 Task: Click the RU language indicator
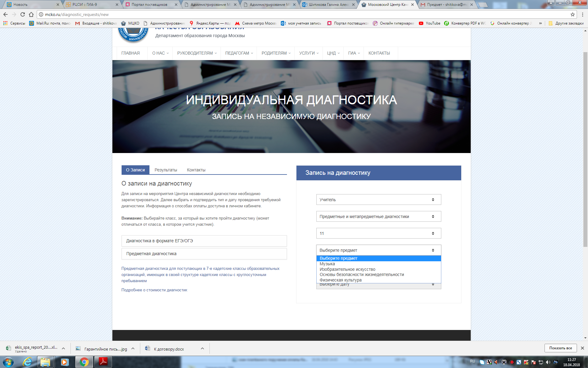pyautogui.click(x=472, y=361)
